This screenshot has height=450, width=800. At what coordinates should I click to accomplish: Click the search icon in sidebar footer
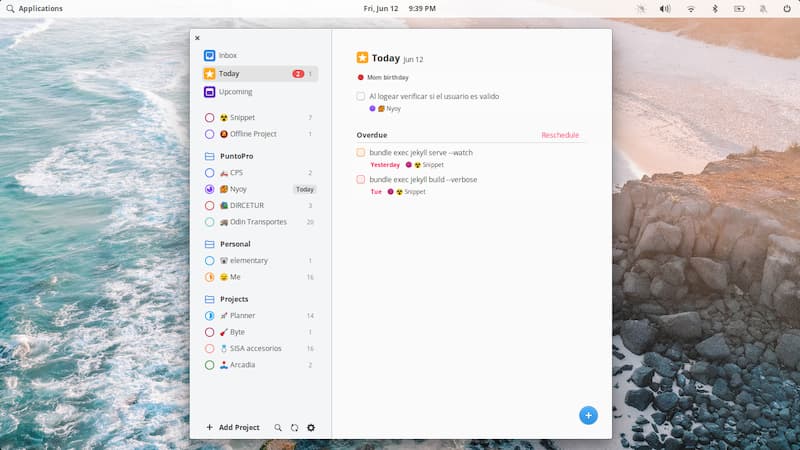pyautogui.click(x=278, y=428)
